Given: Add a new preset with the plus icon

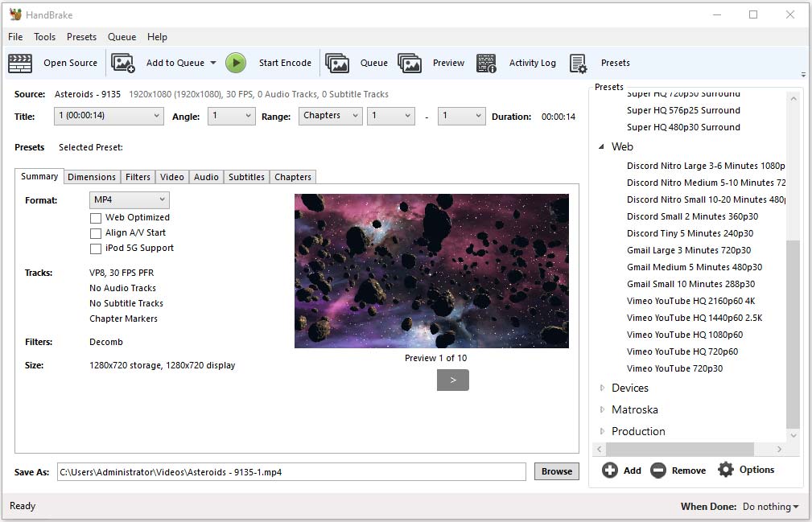Looking at the screenshot, I should coord(611,470).
